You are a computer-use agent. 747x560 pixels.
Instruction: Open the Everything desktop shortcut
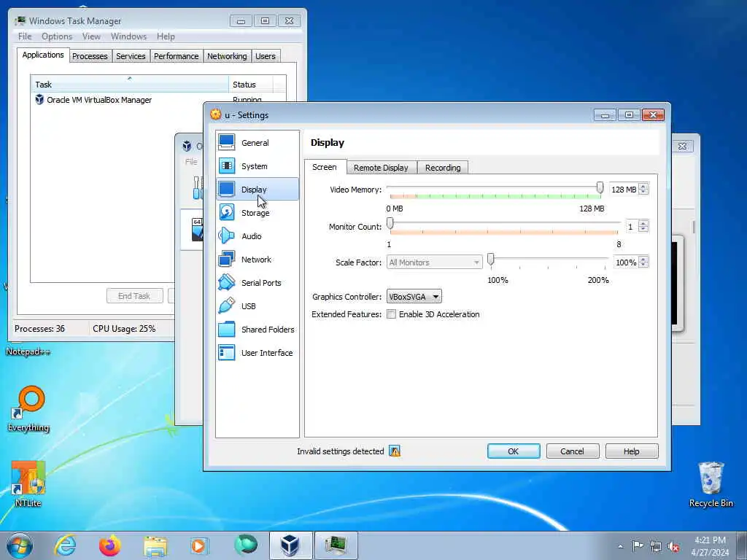[28, 408]
